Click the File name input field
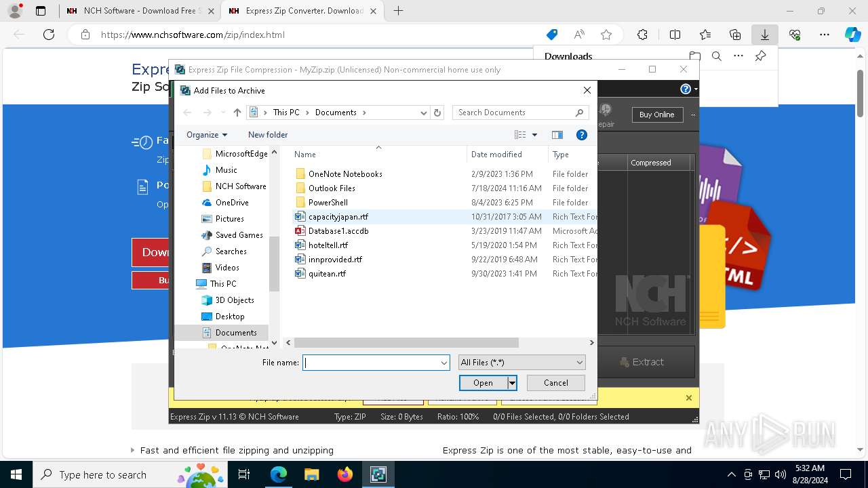The height and width of the screenshot is (488, 868). (371, 363)
